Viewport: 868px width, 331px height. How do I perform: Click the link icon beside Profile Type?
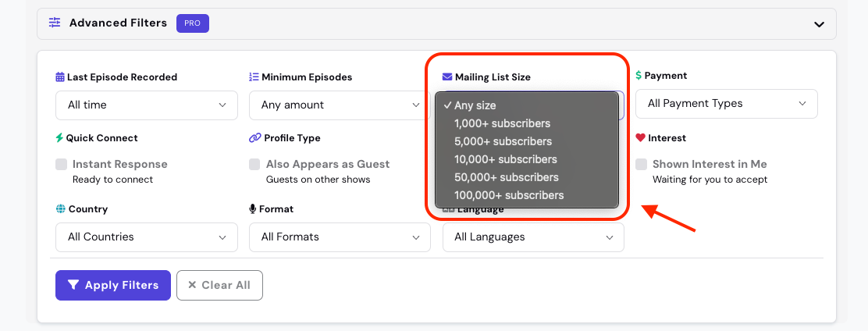pos(254,138)
